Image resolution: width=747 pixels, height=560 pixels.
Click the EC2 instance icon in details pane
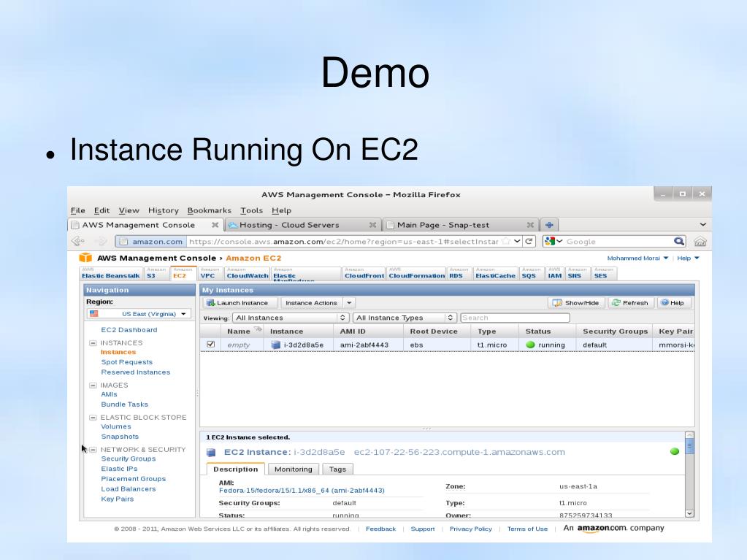click(211, 453)
